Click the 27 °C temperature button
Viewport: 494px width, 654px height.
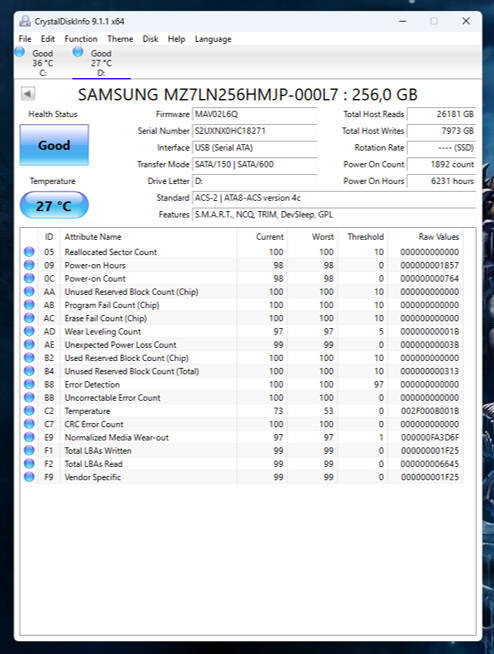point(54,205)
